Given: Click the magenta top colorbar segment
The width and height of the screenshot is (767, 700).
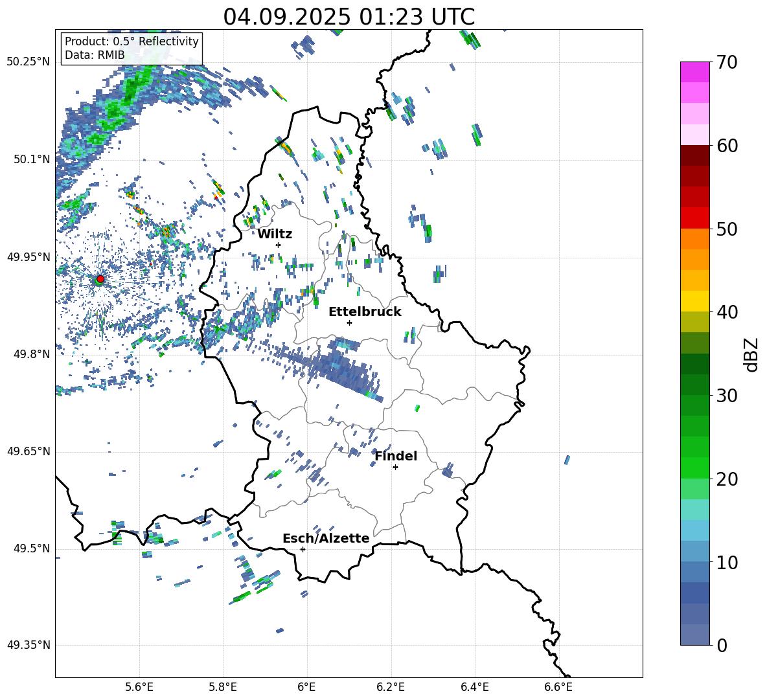Looking at the screenshot, I should [694, 72].
